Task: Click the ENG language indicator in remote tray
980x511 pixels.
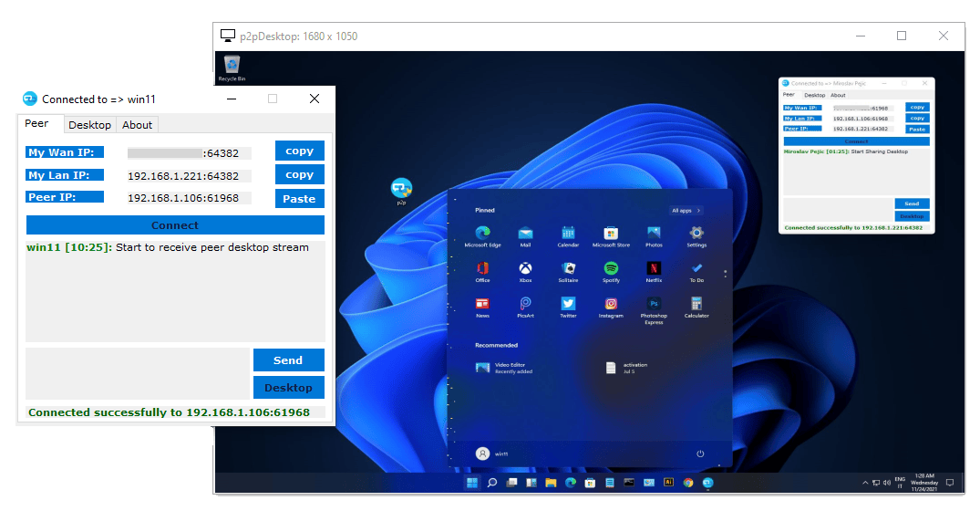Action: tap(900, 482)
